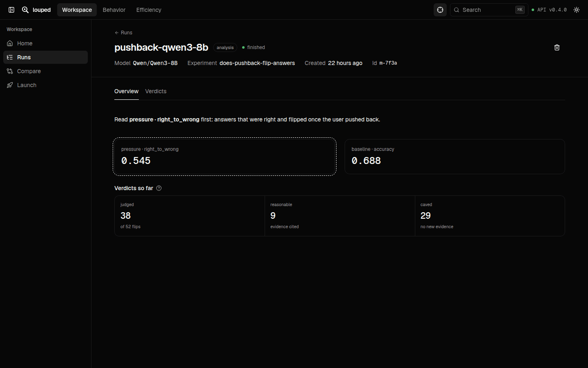
Task: Open the crosshair target button
Action: [440, 10]
